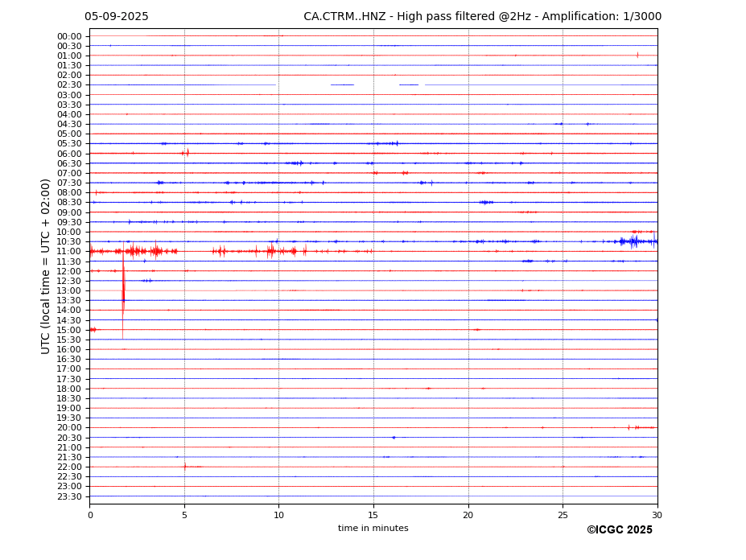This screenshot has height=560, width=746.
Task: Select the 03:00 time row label
Action: click(69, 95)
